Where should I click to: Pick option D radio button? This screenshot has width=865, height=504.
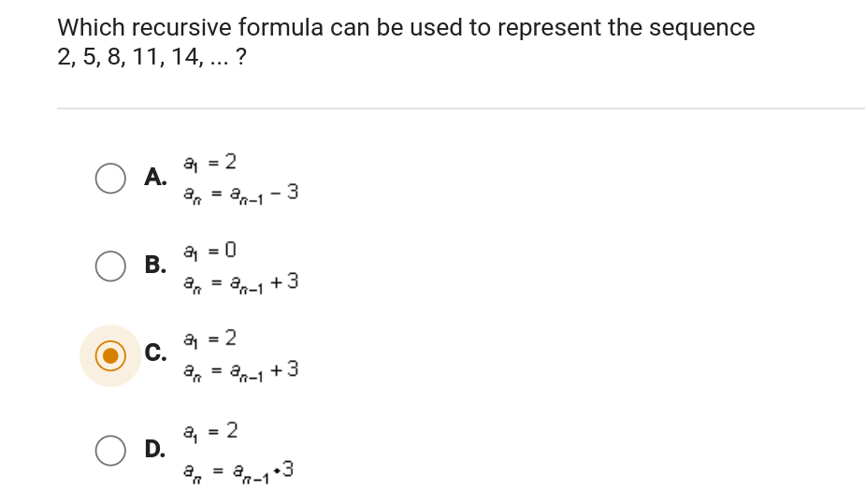[x=110, y=451]
